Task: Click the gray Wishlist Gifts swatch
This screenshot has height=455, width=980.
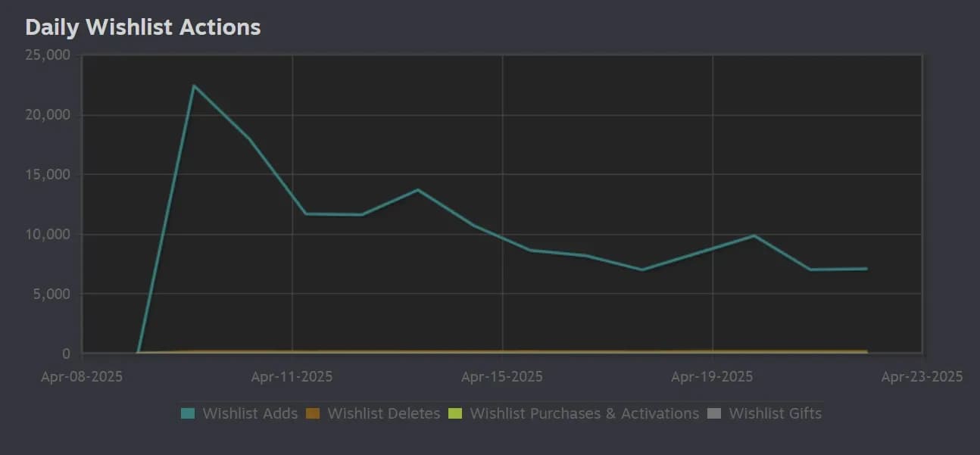Action: click(716, 413)
